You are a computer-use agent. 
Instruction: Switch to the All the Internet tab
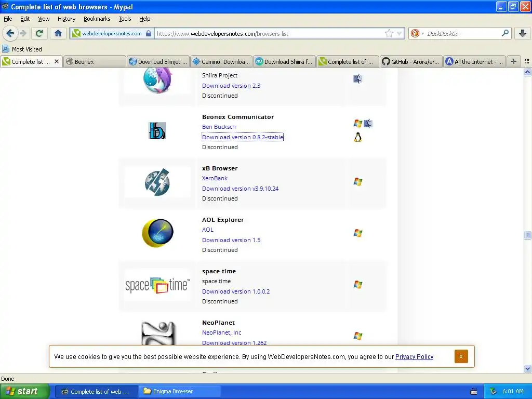(475, 61)
